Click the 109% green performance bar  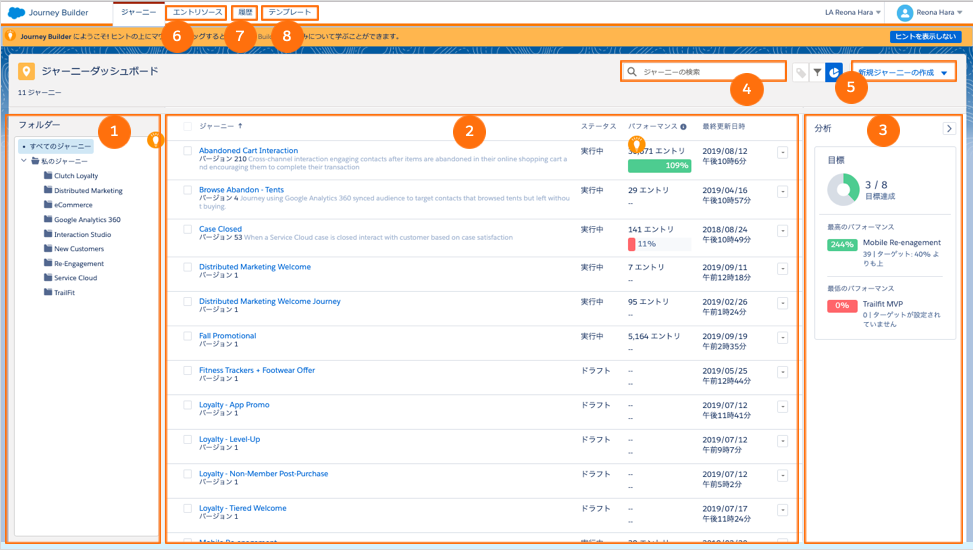(x=659, y=166)
